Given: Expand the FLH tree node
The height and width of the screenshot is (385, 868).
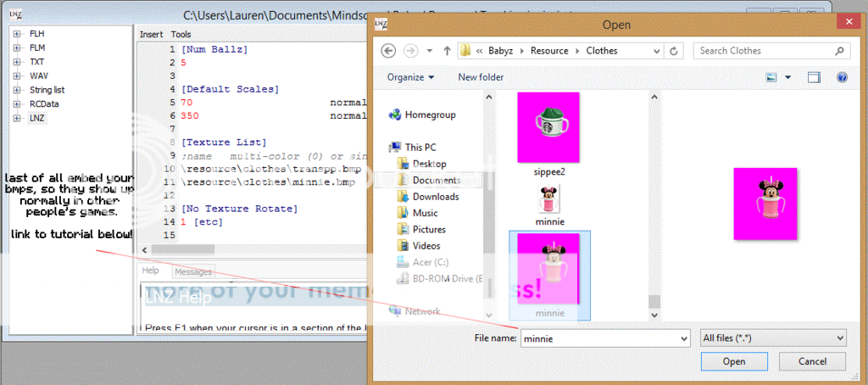Looking at the screenshot, I should point(17,34).
